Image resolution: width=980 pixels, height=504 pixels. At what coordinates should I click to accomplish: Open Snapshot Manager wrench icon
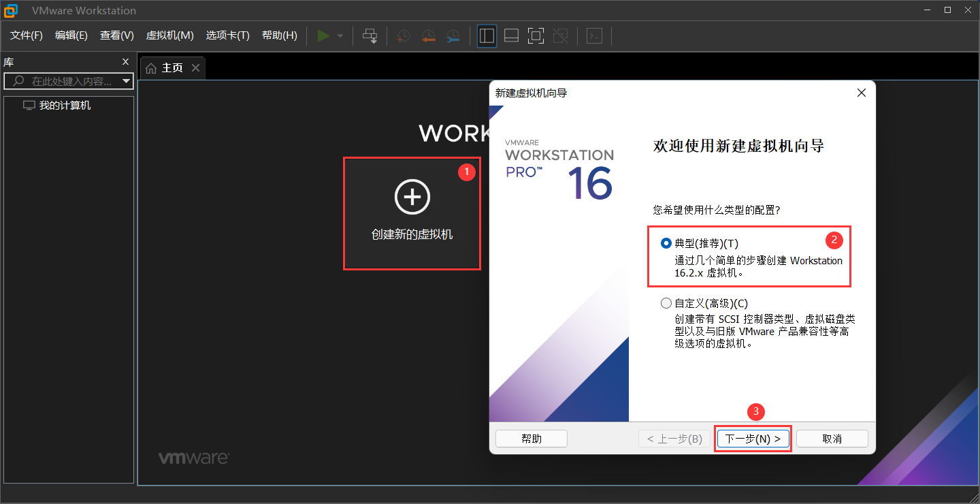pyautogui.click(x=453, y=36)
